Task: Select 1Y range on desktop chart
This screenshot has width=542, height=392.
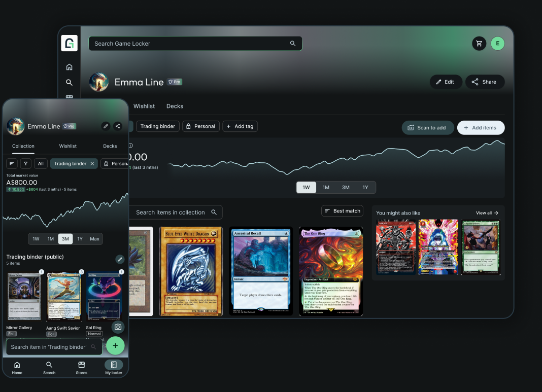Action: (365, 187)
